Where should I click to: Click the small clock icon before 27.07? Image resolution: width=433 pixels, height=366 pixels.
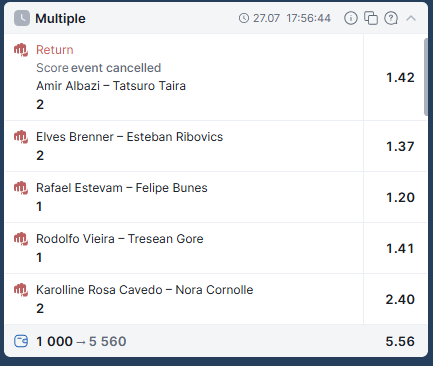(x=244, y=18)
